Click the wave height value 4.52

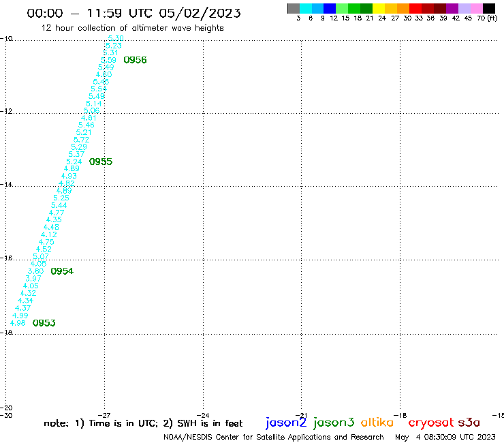tap(44, 249)
